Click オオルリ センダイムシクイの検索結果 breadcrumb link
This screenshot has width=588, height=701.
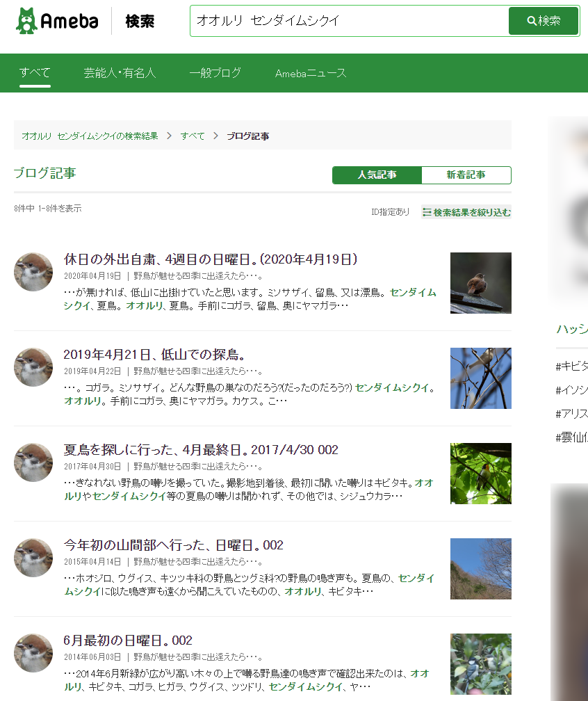pos(90,136)
